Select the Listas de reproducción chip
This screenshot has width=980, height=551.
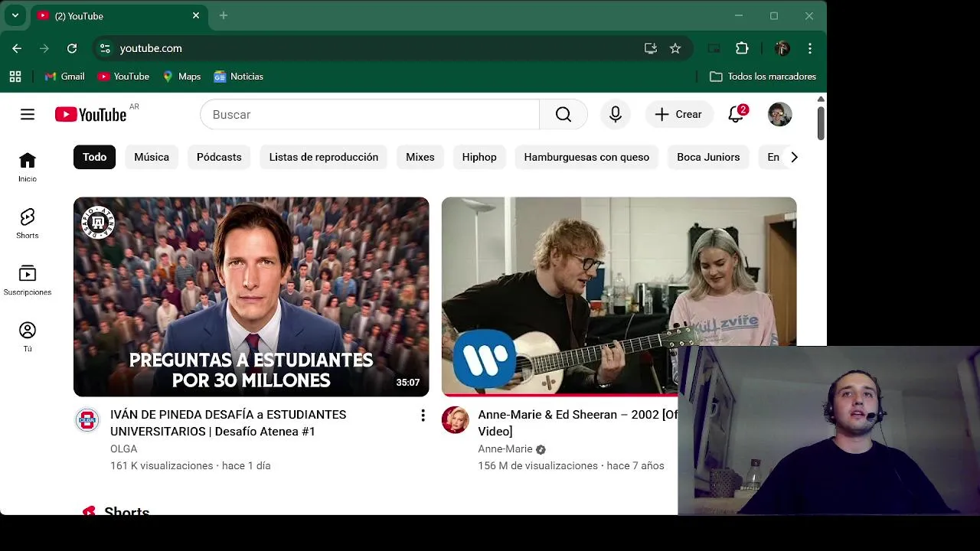324,157
